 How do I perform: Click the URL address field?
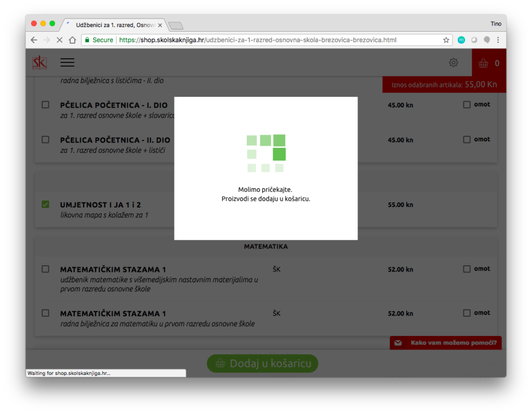pyautogui.click(x=260, y=40)
